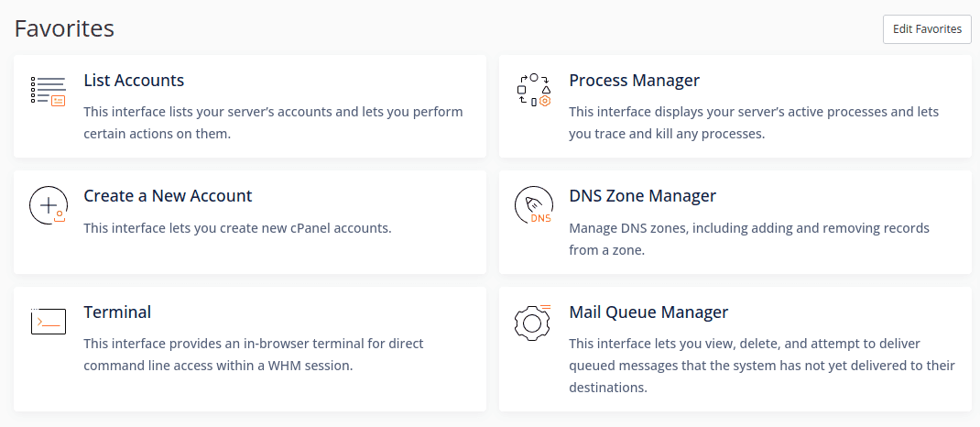Click the Process Manager description text
980x427 pixels.
tap(753, 123)
